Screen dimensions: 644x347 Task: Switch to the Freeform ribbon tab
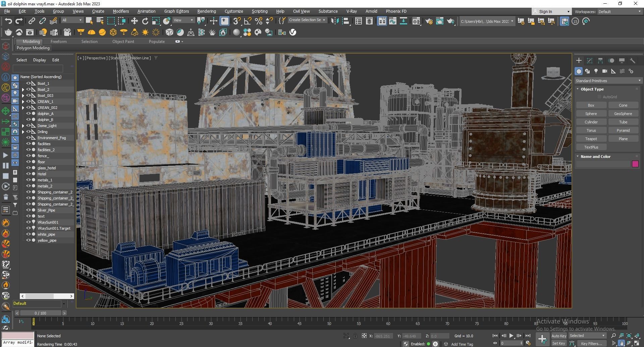tap(59, 42)
